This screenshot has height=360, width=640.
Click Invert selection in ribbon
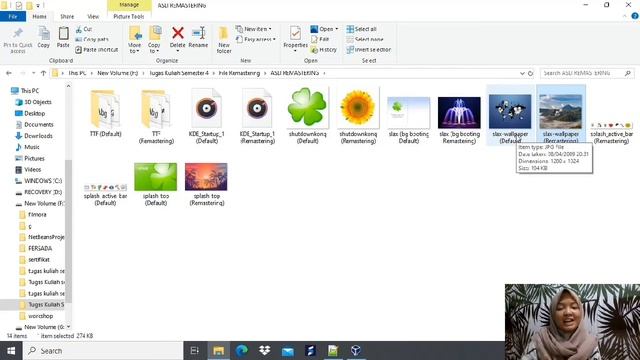point(369,50)
